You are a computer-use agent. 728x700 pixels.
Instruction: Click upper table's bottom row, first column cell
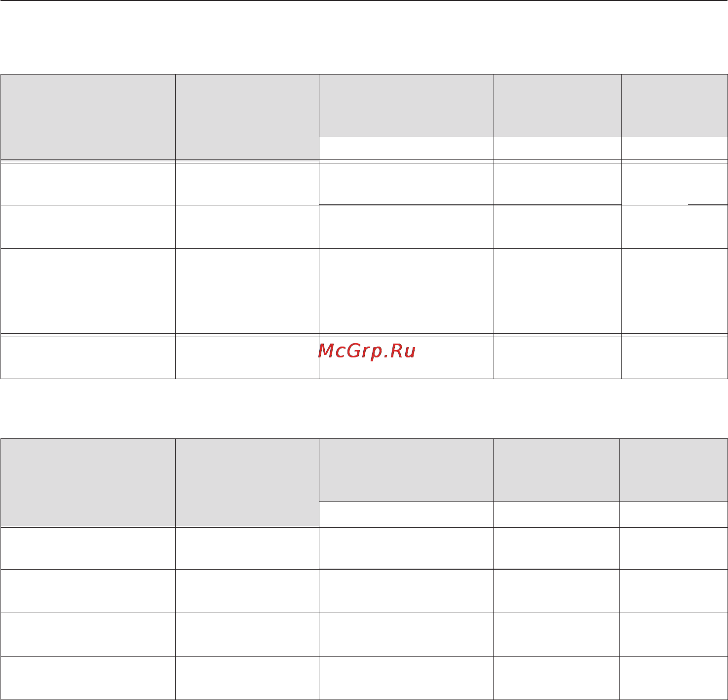pos(88,357)
